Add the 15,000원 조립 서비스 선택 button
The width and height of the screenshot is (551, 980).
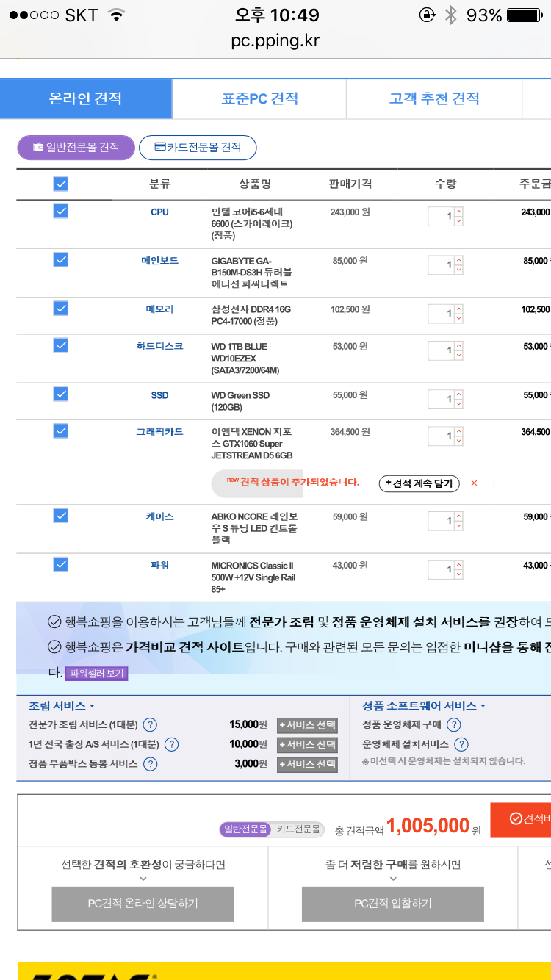(x=308, y=725)
